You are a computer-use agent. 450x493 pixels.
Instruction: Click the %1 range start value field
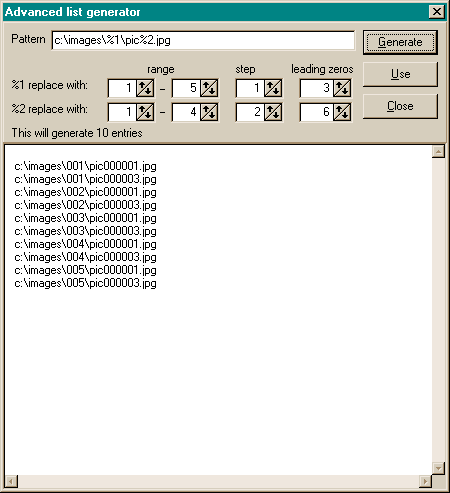[x=122, y=88]
